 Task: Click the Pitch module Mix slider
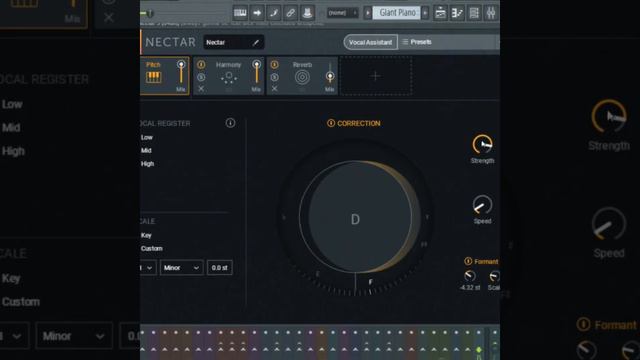[181, 73]
